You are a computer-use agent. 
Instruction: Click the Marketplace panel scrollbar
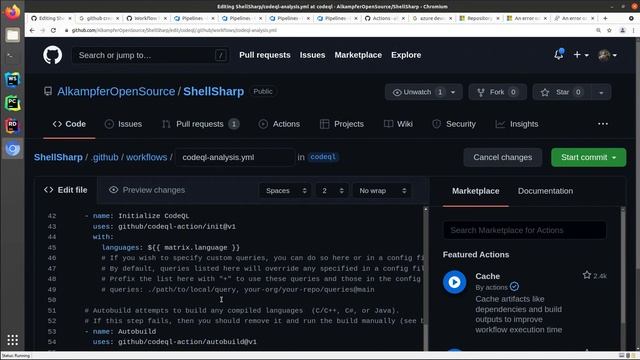click(623, 278)
